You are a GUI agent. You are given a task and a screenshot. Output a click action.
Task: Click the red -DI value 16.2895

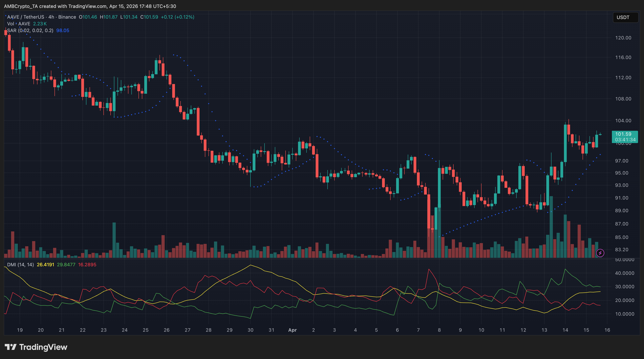[x=87, y=264]
